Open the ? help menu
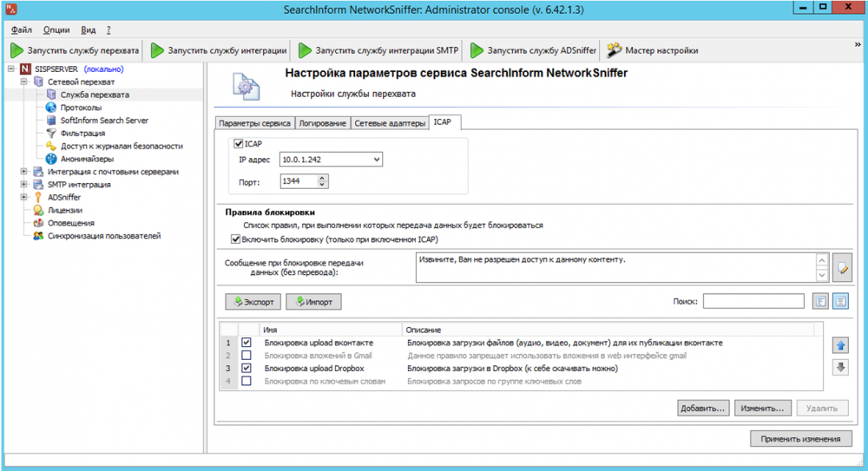868x471 pixels. tap(108, 29)
